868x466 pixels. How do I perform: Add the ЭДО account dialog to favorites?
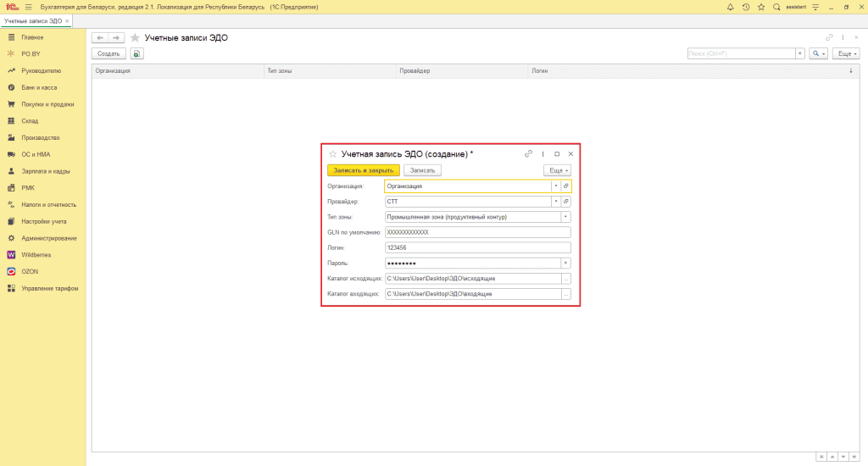click(x=332, y=154)
